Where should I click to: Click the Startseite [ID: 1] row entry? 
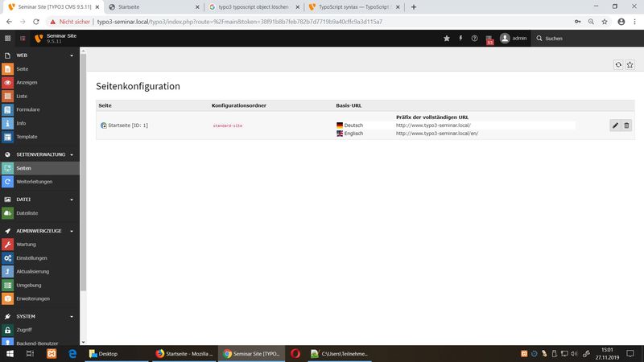(x=128, y=125)
